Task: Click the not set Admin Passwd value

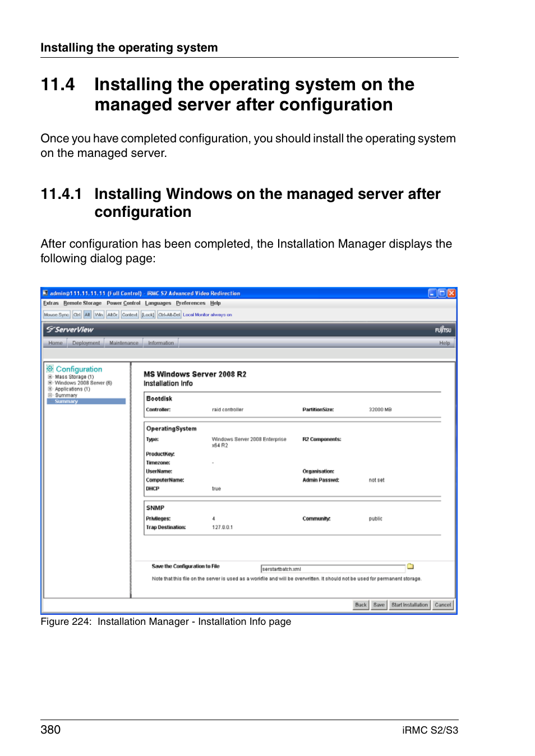Action: coord(377,480)
